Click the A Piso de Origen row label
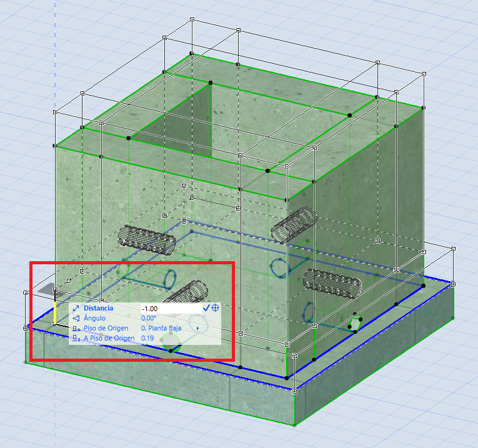 (109, 338)
